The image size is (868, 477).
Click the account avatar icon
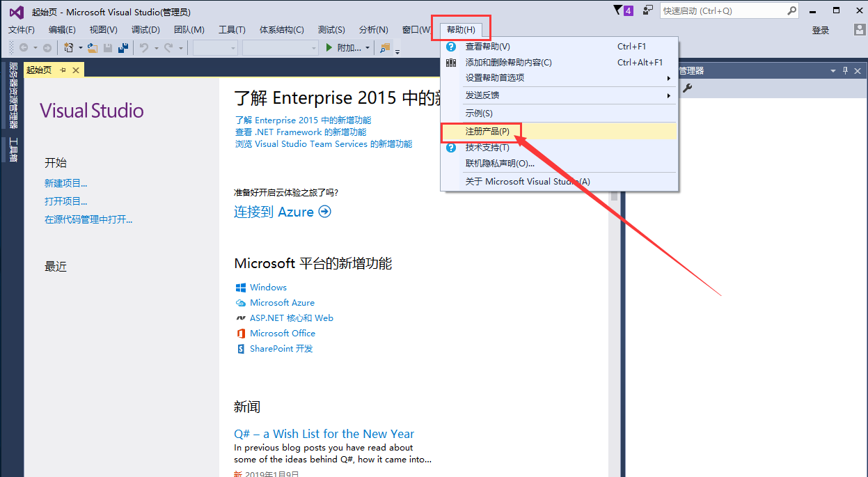pos(860,30)
